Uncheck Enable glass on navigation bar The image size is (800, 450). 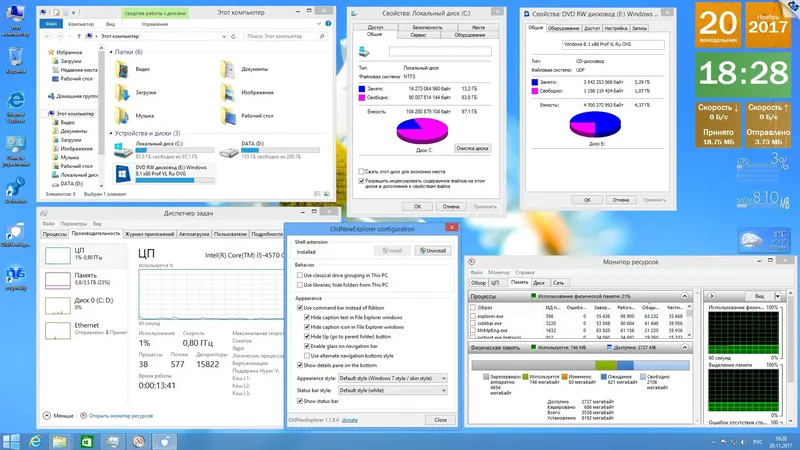pos(307,346)
